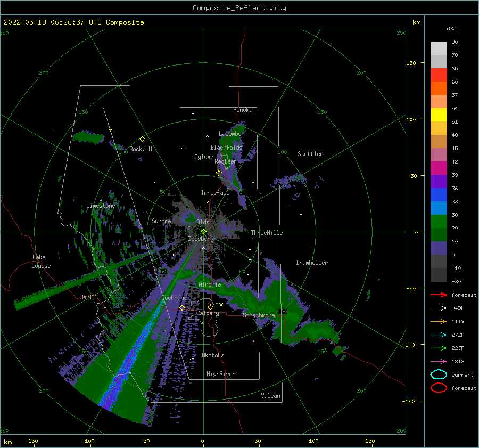Click the cyan 27ZW arrow legend icon
Image resolution: width=479 pixels, height=448 pixels.
(439, 335)
